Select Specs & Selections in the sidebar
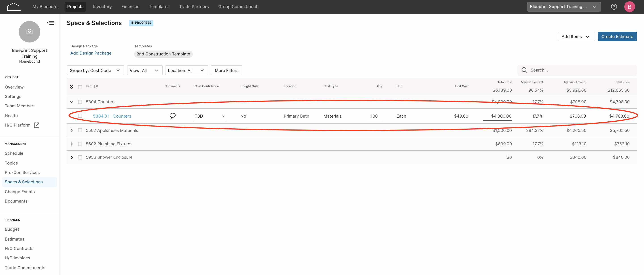 [x=30, y=182]
